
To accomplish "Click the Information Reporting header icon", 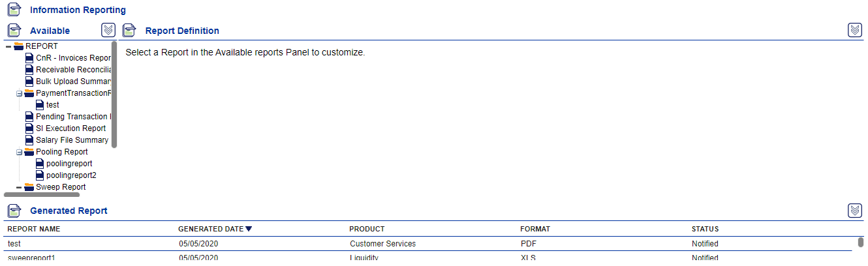I will point(14,10).
